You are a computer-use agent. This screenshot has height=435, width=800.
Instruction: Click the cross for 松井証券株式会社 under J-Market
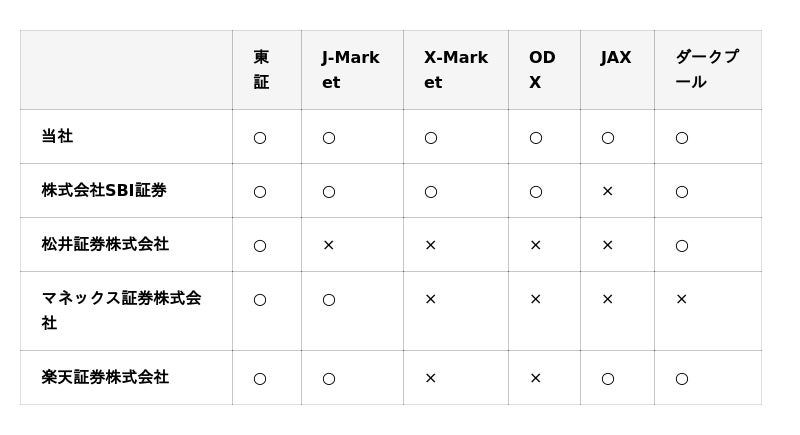click(x=328, y=245)
